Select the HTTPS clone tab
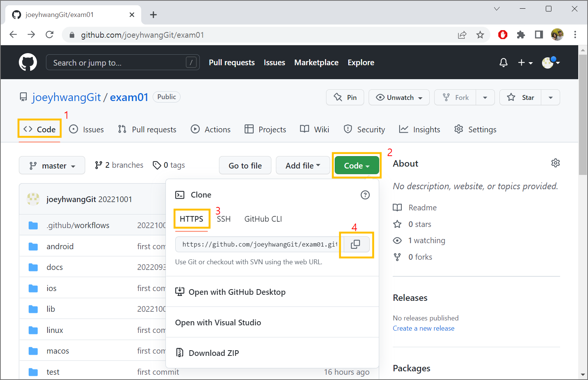 pyautogui.click(x=191, y=219)
